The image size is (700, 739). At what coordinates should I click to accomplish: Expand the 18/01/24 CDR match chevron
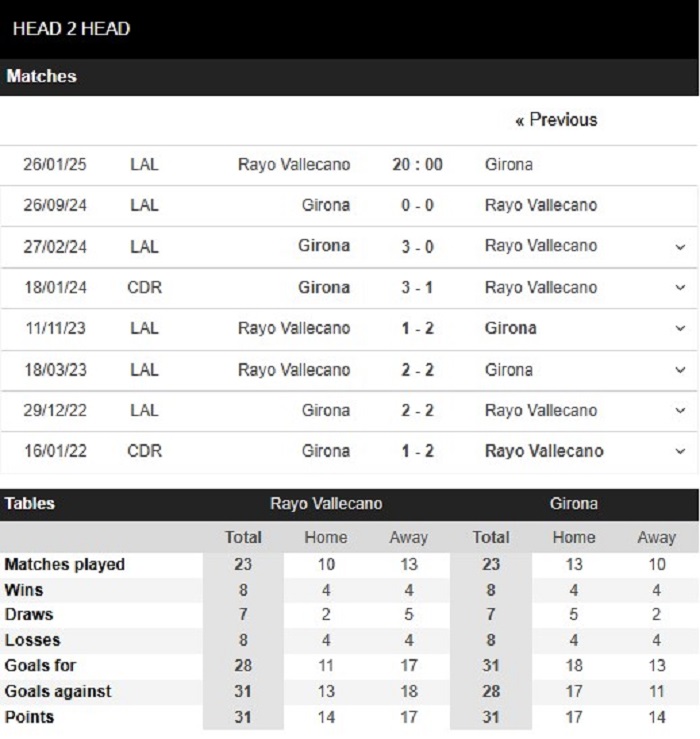coord(680,287)
